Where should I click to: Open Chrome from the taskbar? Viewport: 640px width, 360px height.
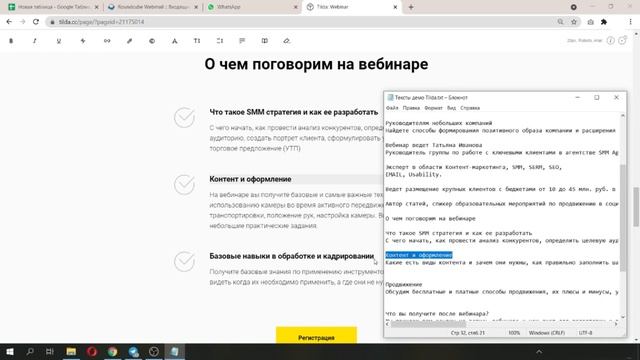113,351
